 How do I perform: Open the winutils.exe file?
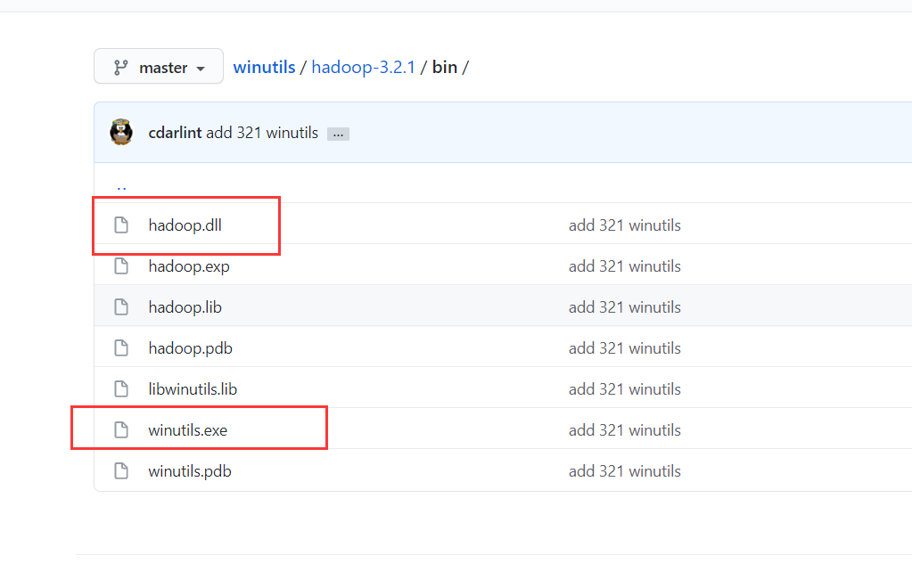[189, 429]
